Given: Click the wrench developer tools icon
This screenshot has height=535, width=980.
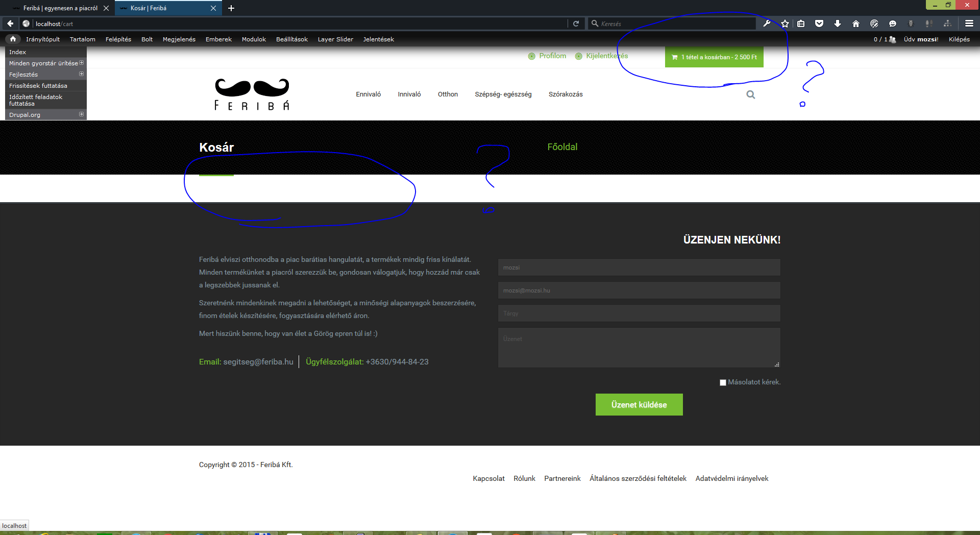Looking at the screenshot, I should click(x=767, y=23).
